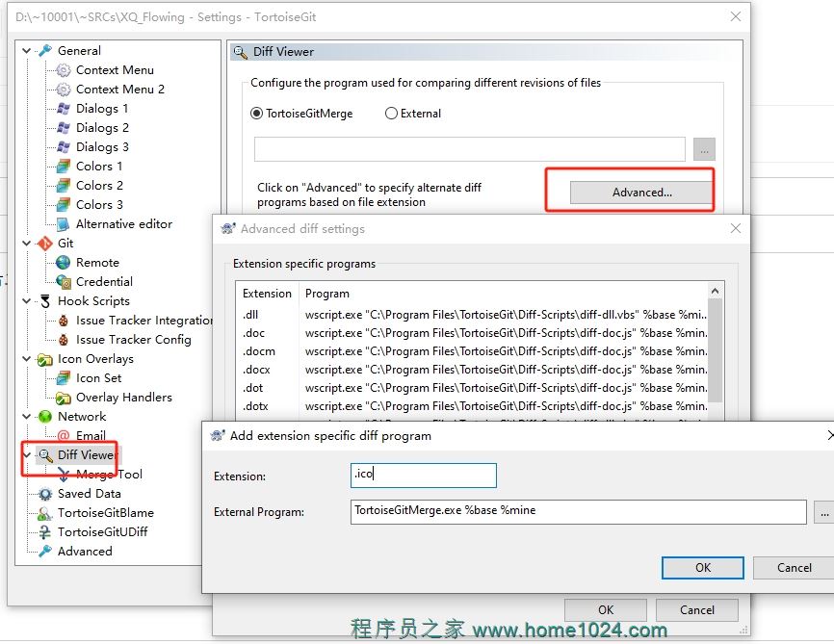
Task: Select the .dot extension row
Action: tap(472, 388)
